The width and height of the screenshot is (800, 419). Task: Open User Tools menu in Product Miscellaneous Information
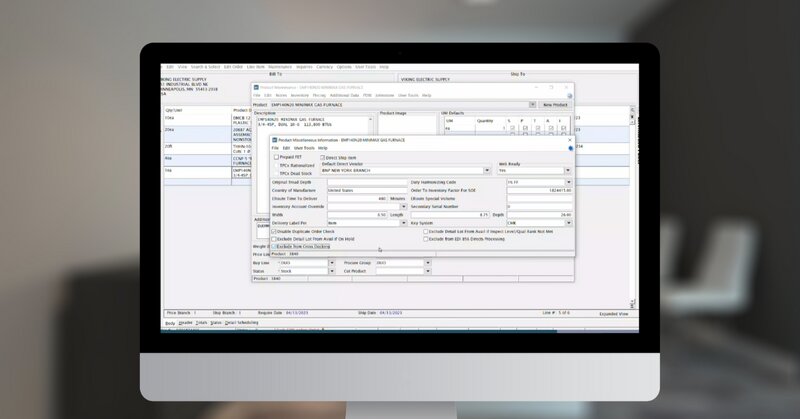coord(304,148)
